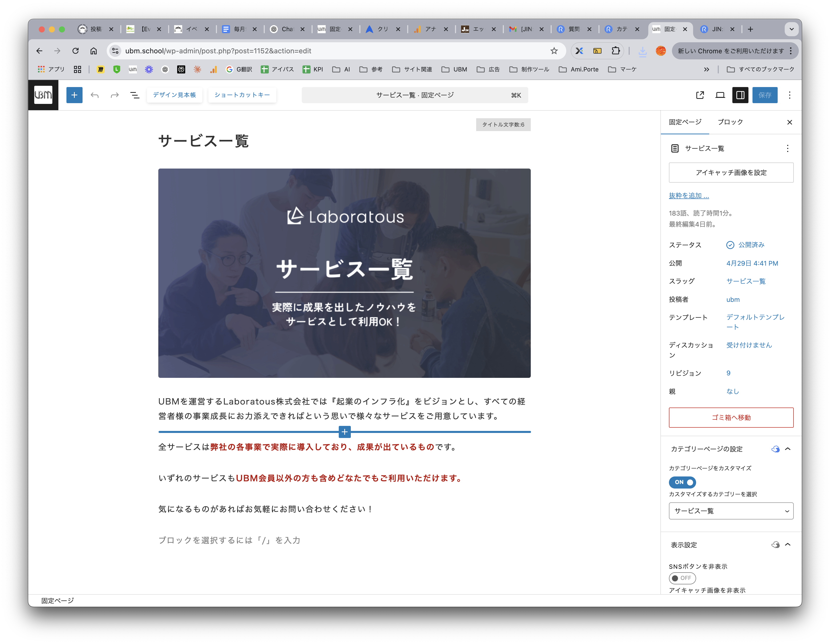Image resolution: width=830 pixels, height=644 pixels.
Task: Switch to the アナ analytics browser tab
Action: (431, 29)
